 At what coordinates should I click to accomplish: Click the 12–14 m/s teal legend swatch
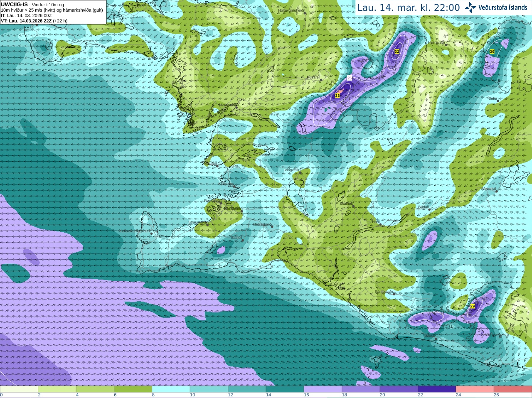coord(247,389)
